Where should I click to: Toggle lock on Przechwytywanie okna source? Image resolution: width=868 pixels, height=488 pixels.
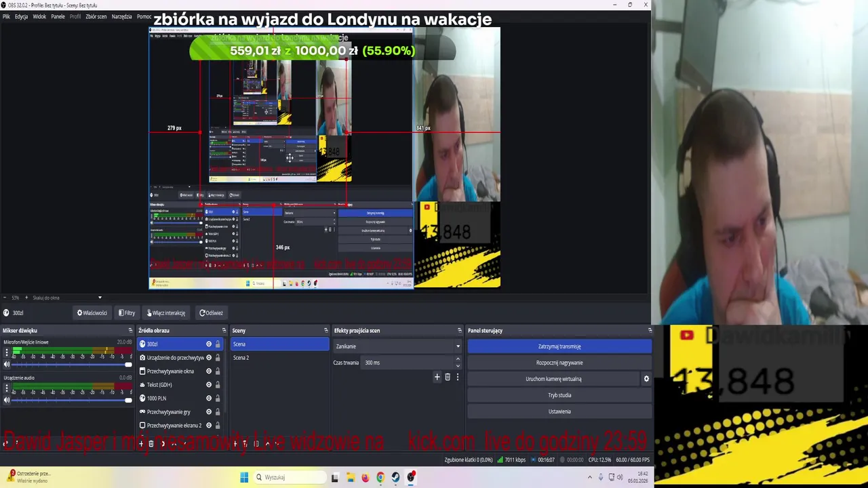click(x=218, y=371)
